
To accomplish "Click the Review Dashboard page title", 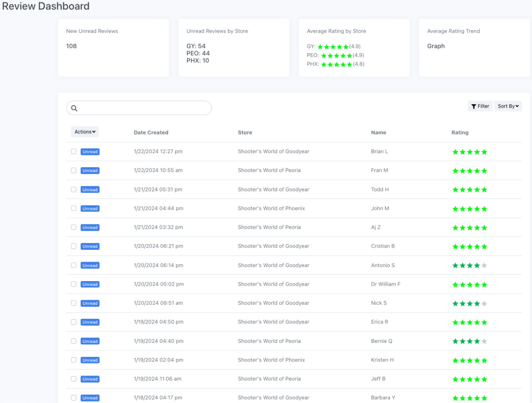I will [x=46, y=6].
